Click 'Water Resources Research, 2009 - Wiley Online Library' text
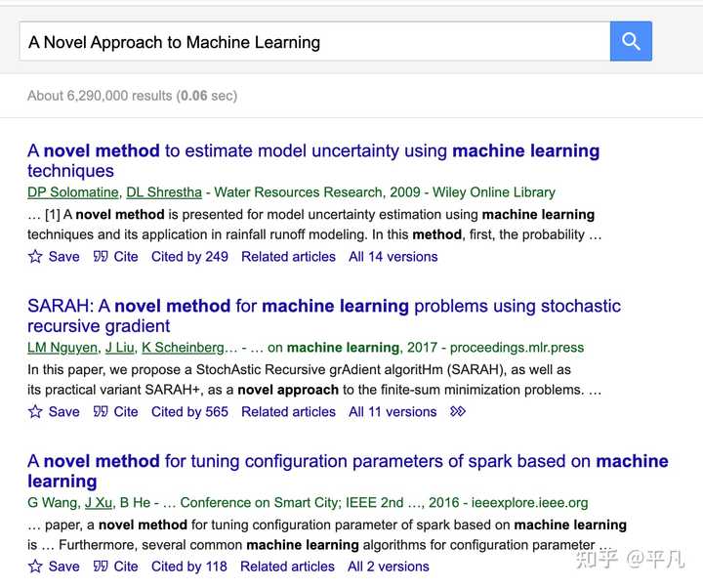The height and width of the screenshot is (588, 703). point(385,192)
